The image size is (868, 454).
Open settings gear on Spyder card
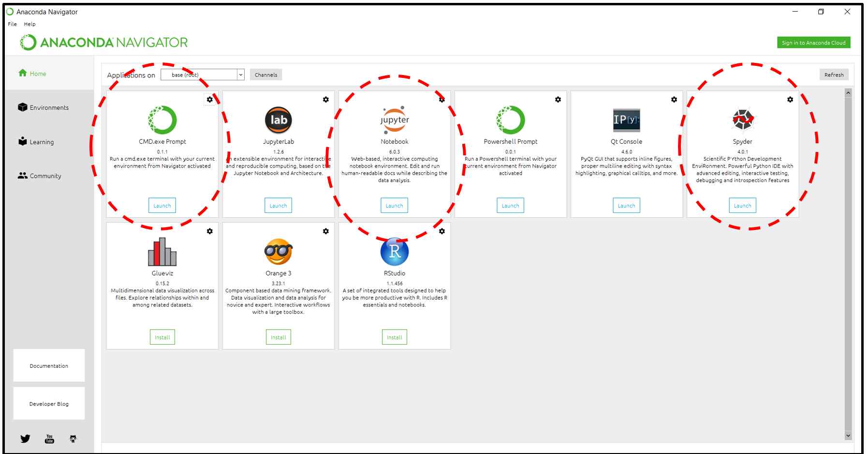tap(790, 99)
